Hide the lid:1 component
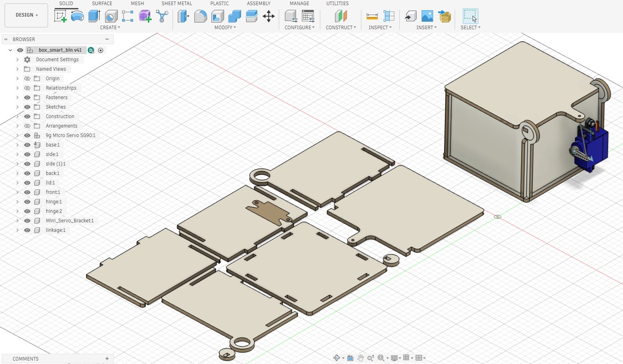This screenshot has width=623, height=364. click(x=27, y=183)
